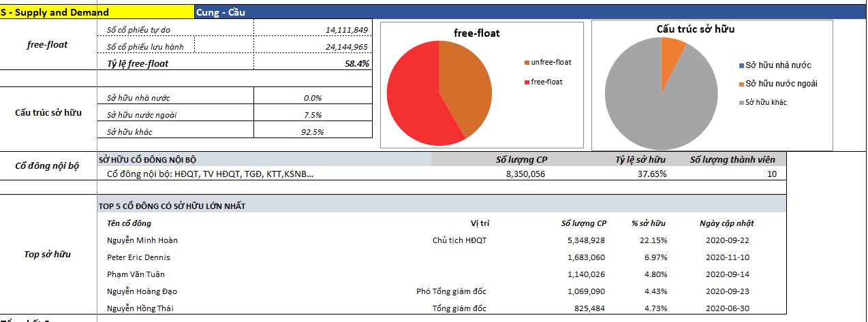
Task: Click the blue Cung - Cầu header cell
Action: [221, 12]
